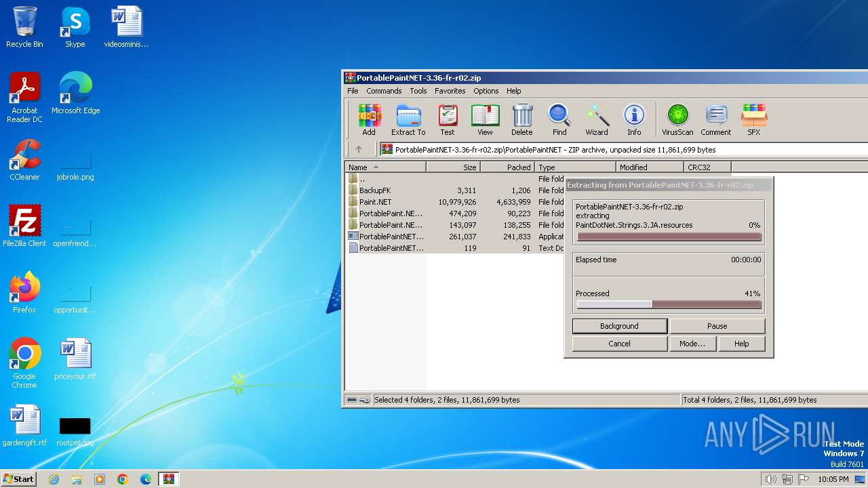The width and height of the screenshot is (868, 488).
Task: Click the taskbar clock
Action: pyautogui.click(x=833, y=479)
